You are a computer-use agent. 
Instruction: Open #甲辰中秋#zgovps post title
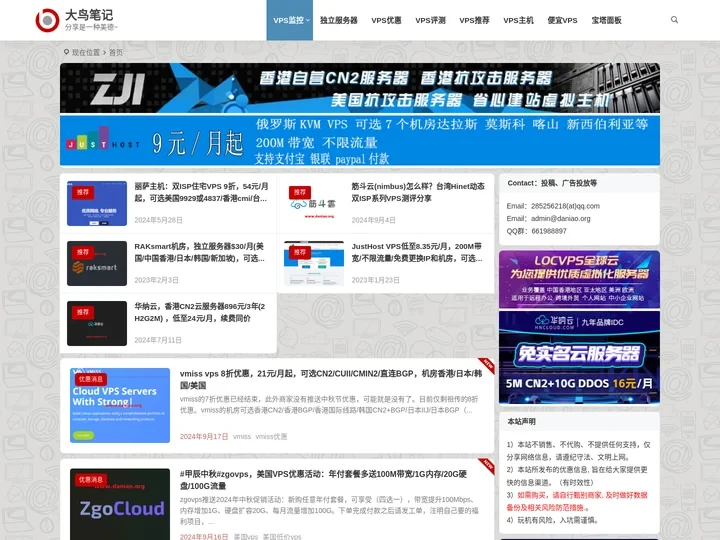(x=323, y=480)
